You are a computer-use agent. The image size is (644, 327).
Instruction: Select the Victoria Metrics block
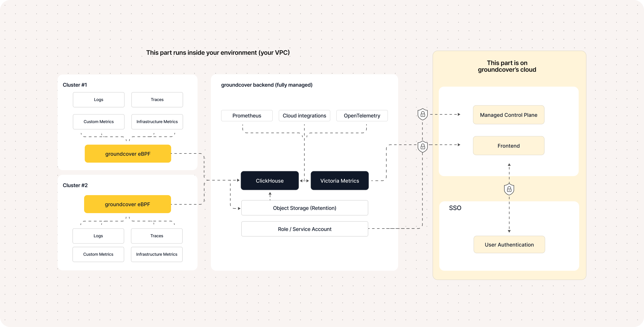click(340, 181)
